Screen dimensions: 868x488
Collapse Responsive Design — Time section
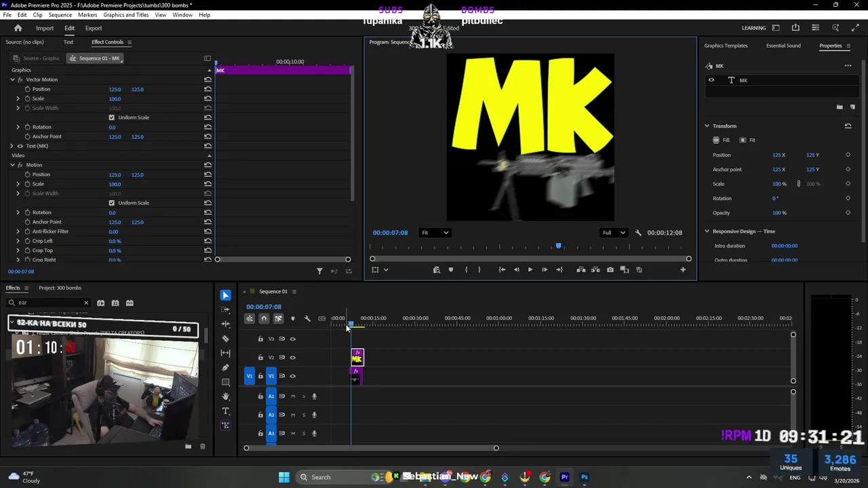coord(707,231)
